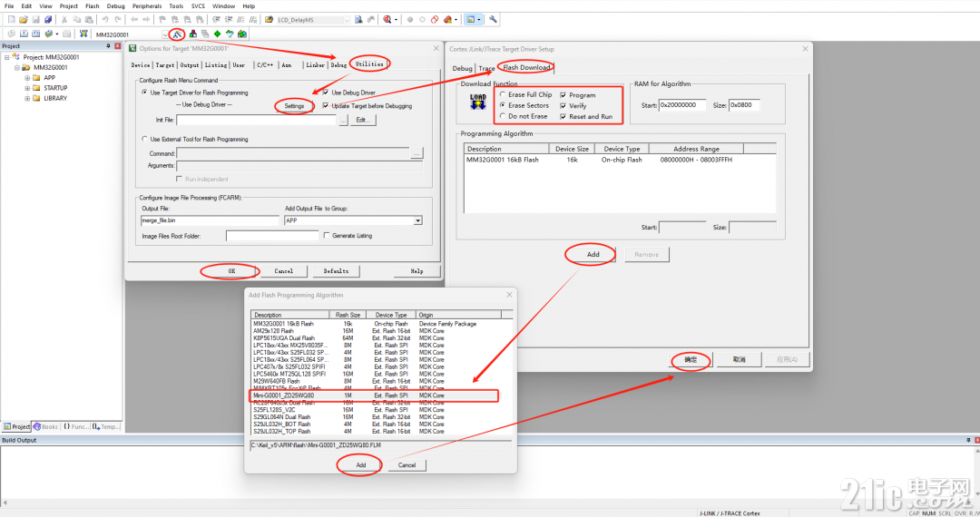Click Add in Target Driver Setup dialog
This screenshot has height=517, width=980.
[x=593, y=254]
